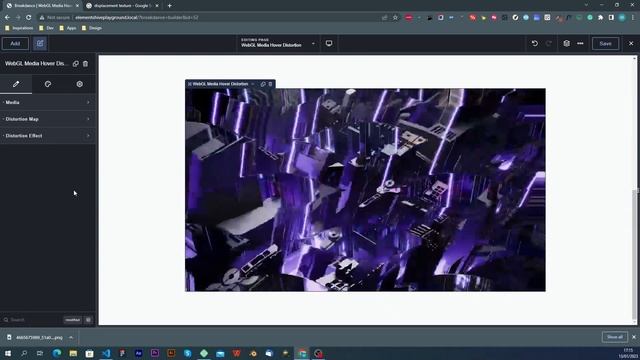
Task: Open the Dev bookmarks folder
Action: pos(46,28)
